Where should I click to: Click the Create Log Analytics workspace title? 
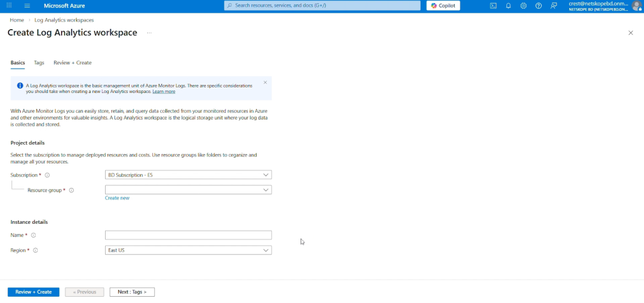click(72, 33)
